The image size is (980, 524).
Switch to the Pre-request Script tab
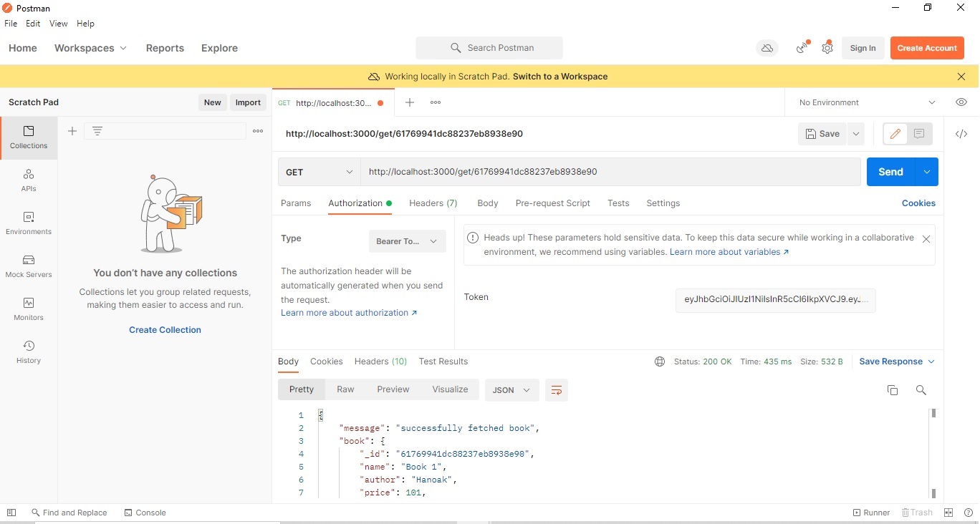pos(552,203)
